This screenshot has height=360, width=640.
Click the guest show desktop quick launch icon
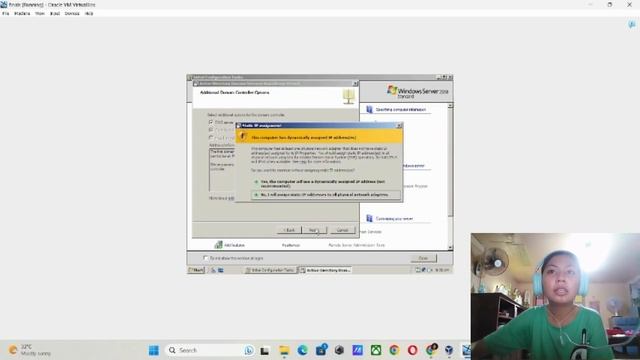pyautogui.click(x=221, y=270)
